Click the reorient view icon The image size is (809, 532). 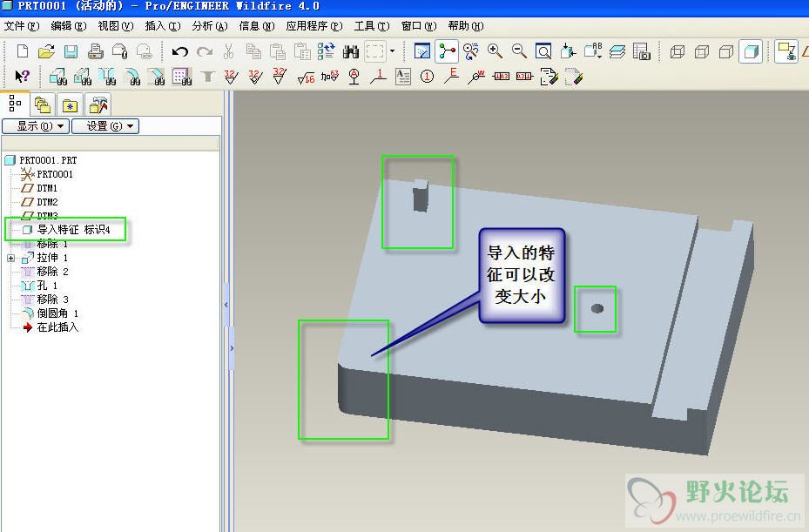click(568, 51)
